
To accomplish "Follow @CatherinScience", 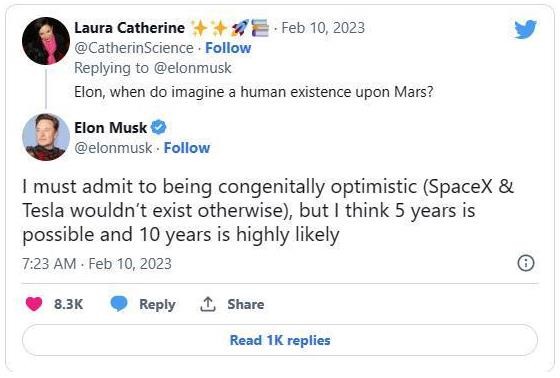I will click(x=228, y=48).
